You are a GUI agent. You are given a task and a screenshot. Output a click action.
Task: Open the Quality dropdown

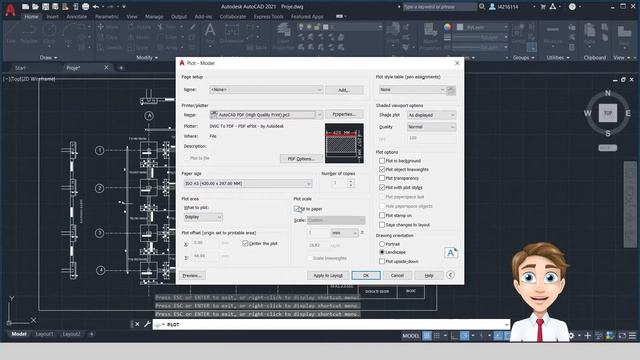431,127
